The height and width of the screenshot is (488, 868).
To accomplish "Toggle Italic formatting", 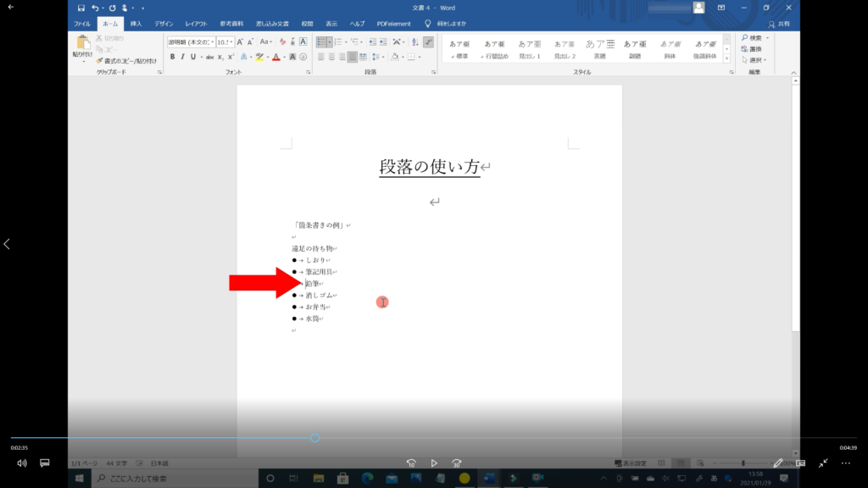I will [182, 57].
